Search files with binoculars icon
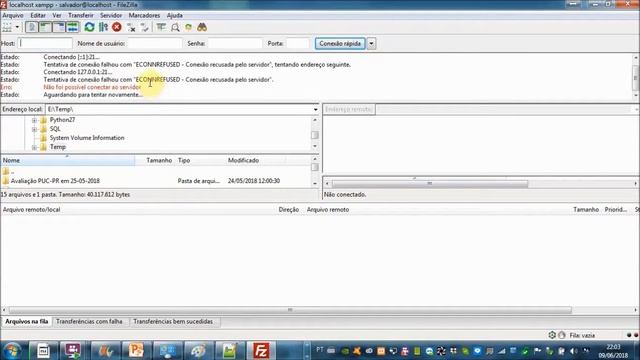The width and height of the screenshot is (640, 360). pos(202,27)
